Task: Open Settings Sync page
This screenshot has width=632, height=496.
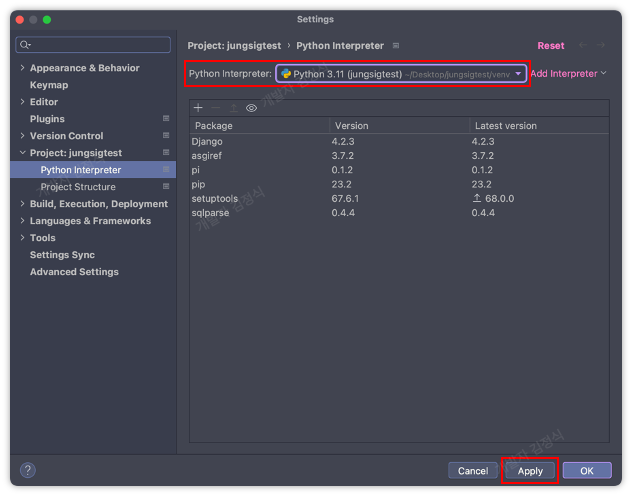Action: click(62, 255)
